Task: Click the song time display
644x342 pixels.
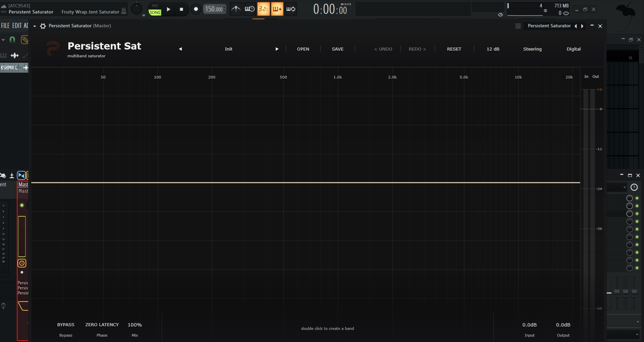Action: tap(330, 9)
